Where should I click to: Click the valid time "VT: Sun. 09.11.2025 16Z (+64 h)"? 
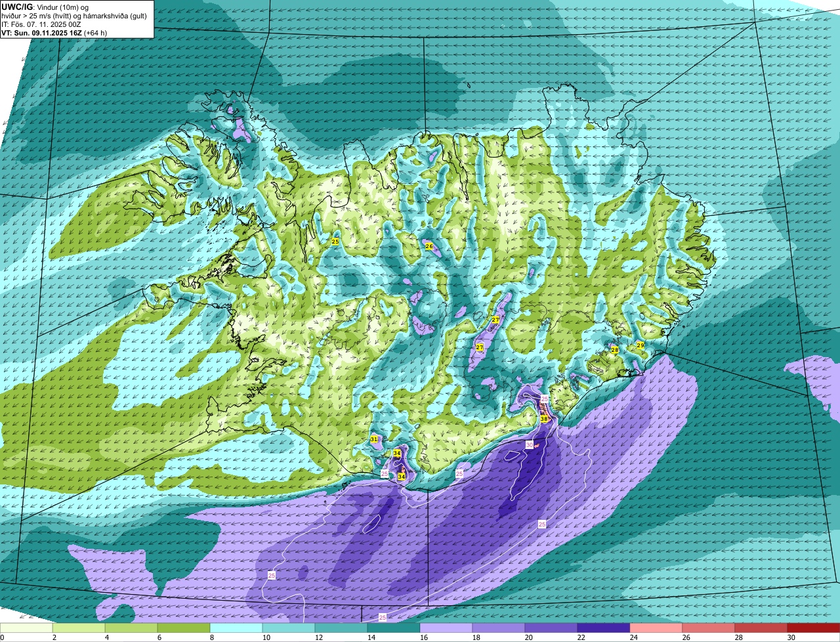(54, 32)
